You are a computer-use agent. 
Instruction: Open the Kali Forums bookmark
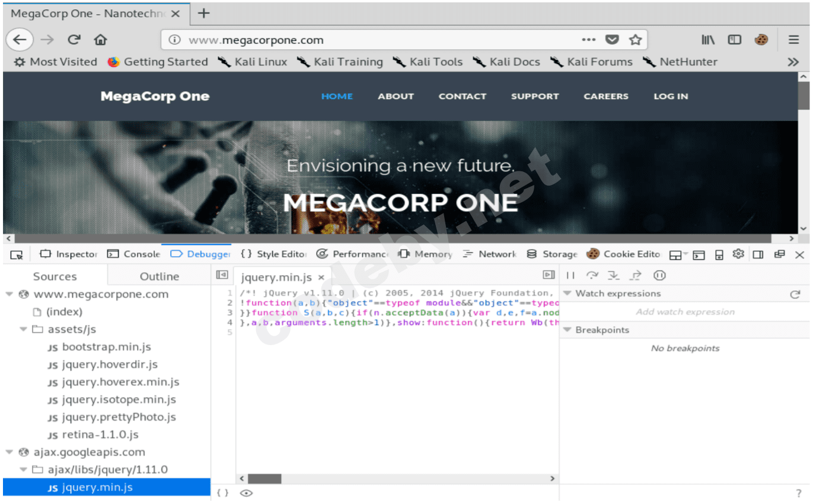tap(591, 62)
